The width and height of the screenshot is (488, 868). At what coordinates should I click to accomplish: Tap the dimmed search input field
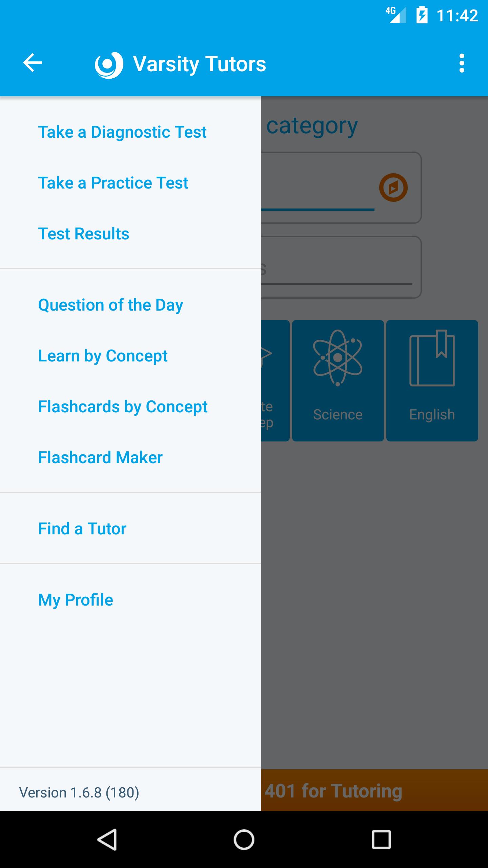339,268
